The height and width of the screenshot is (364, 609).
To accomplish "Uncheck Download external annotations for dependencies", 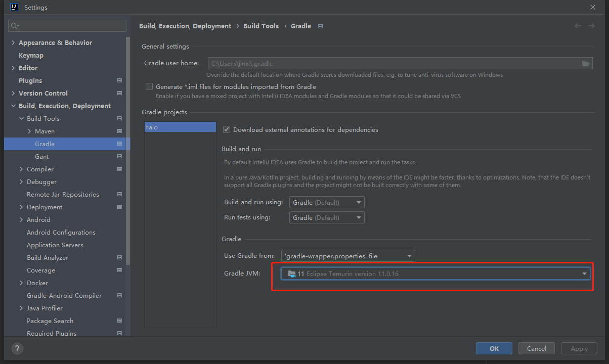I will click(x=227, y=129).
